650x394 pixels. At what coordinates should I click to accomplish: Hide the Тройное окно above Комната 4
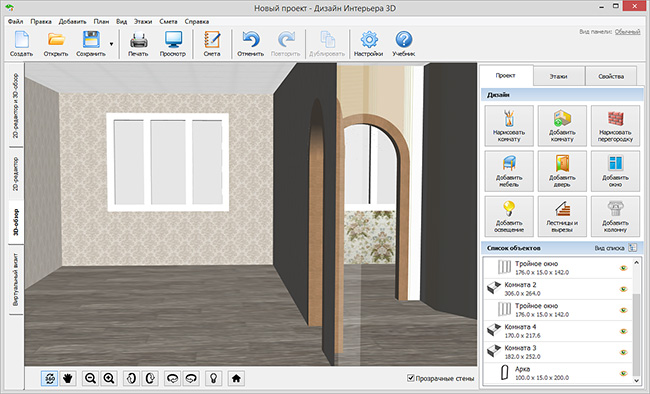[623, 310]
